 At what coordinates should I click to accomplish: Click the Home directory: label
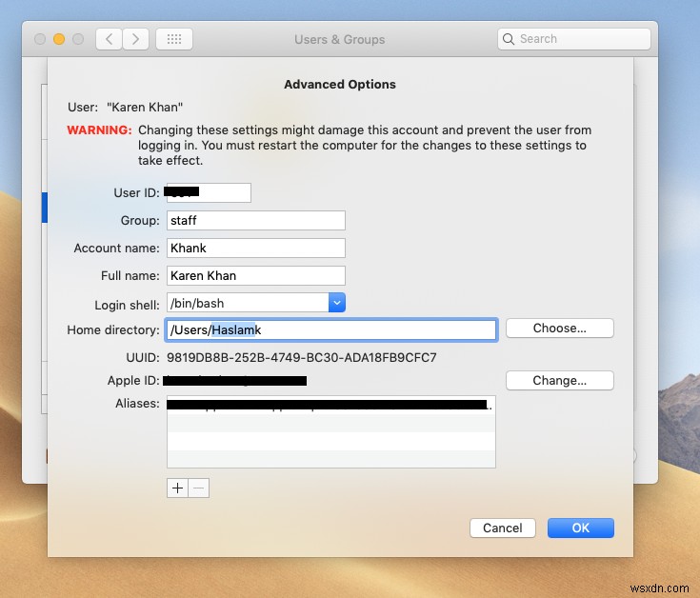click(x=113, y=329)
